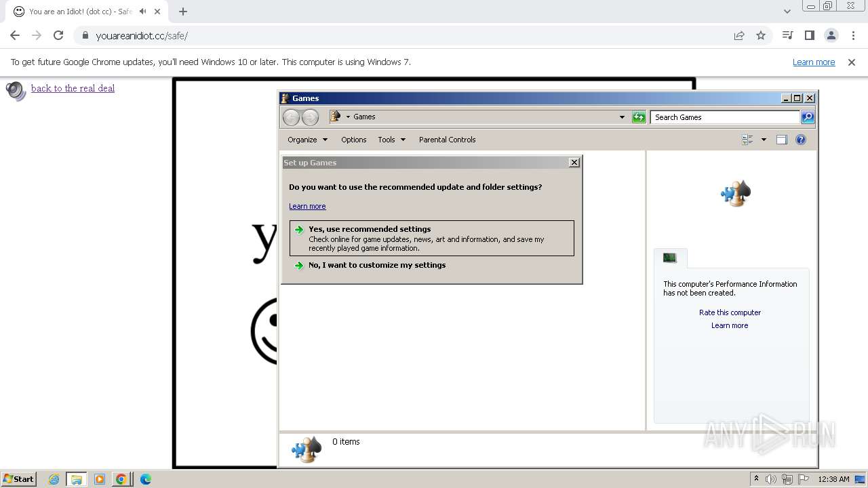Open the Windows Start button
868x488 pixels.
[x=18, y=479]
